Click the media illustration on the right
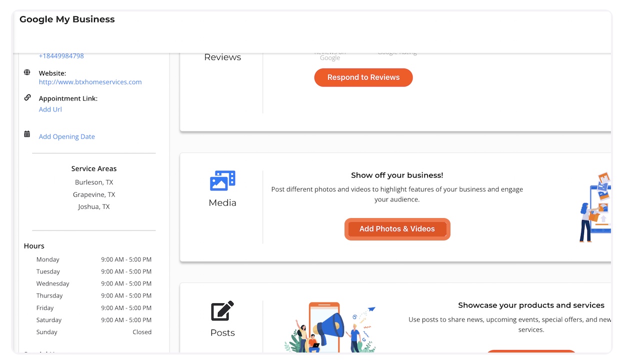 (x=595, y=207)
